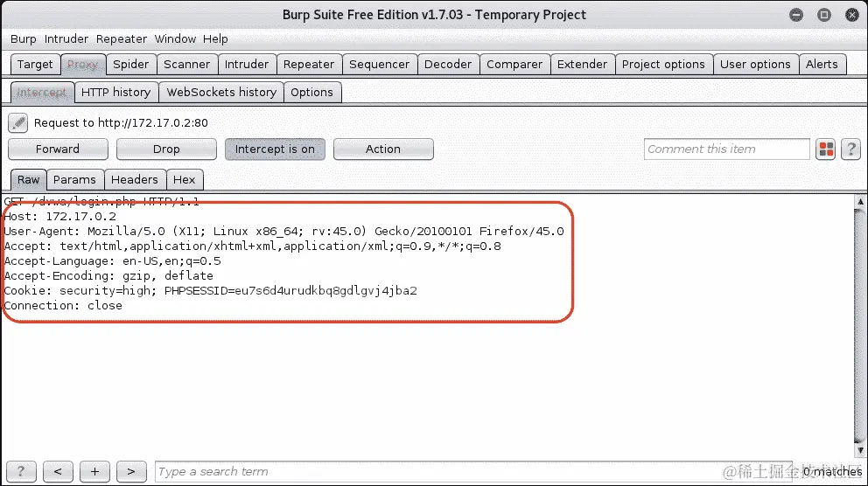Maximize the Burp Suite window

click(x=823, y=15)
